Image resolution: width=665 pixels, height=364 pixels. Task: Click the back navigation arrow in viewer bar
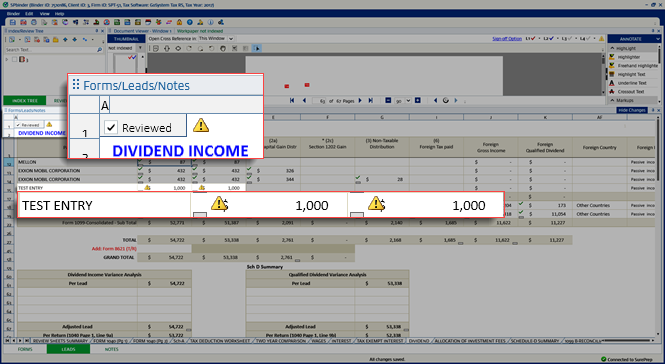(435, 101)
